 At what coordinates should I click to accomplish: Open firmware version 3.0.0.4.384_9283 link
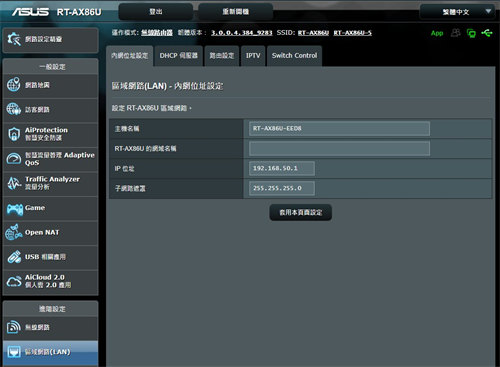pyautogui.click(x=242, y=33)
